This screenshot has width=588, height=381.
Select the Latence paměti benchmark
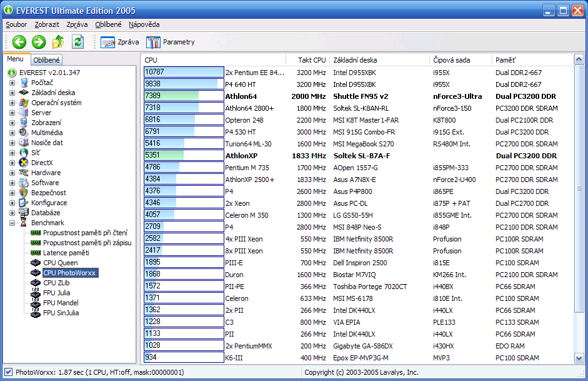66,253
